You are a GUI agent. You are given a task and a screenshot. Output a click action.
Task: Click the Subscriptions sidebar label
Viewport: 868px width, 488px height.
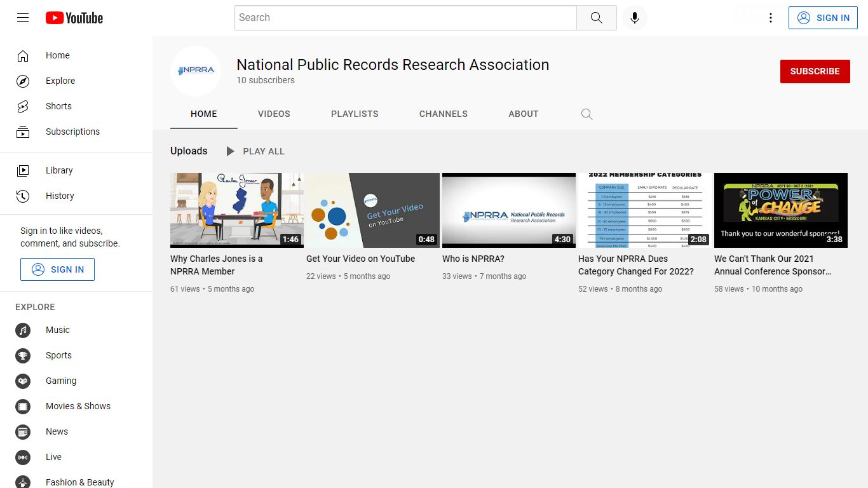(x=72, y=132)
